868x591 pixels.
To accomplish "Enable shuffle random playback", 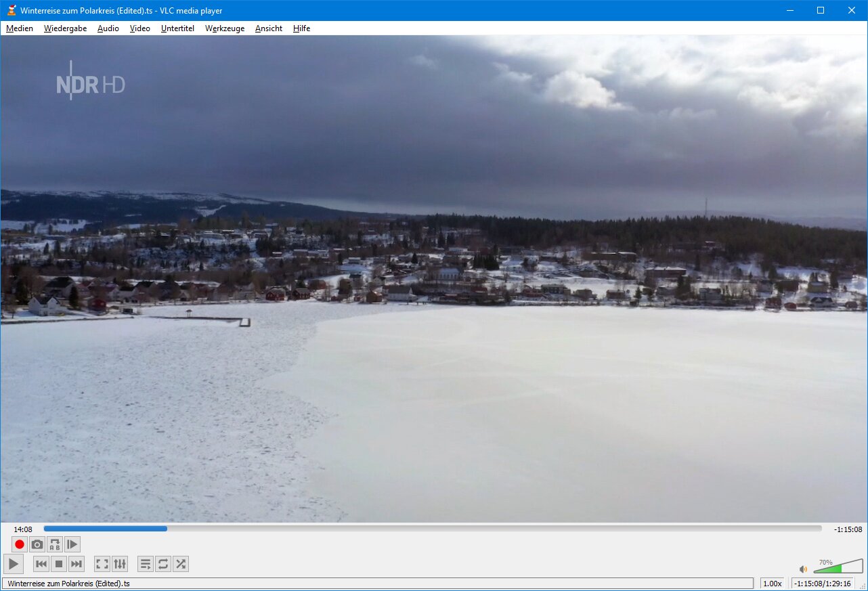I will click(x=181, y=564).
